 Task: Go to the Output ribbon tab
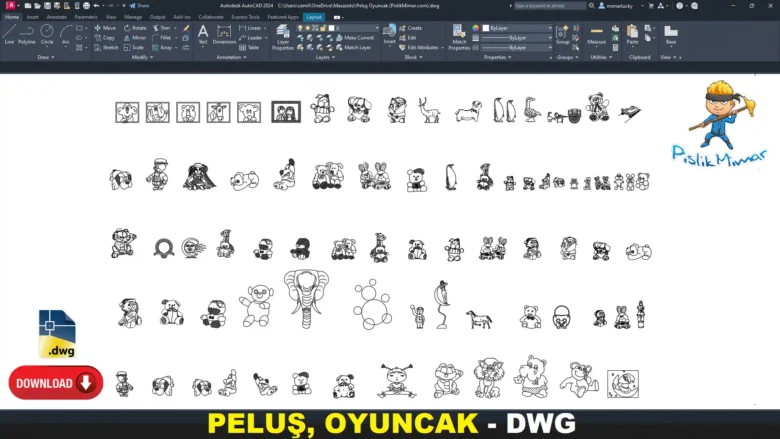click(x=157, y=17)
